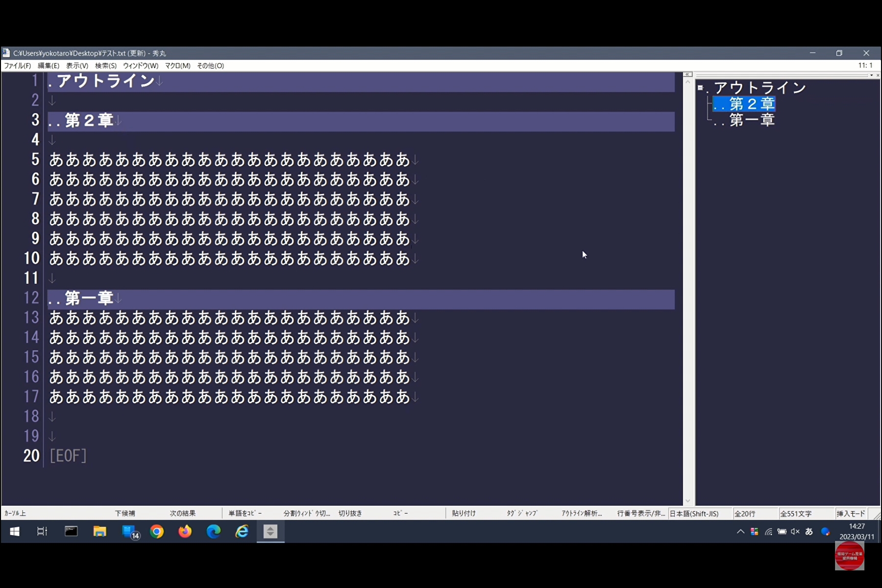Click line number 17 in the gutter
Viewport: 882px width, 588px height.
(x=32, y=397)
